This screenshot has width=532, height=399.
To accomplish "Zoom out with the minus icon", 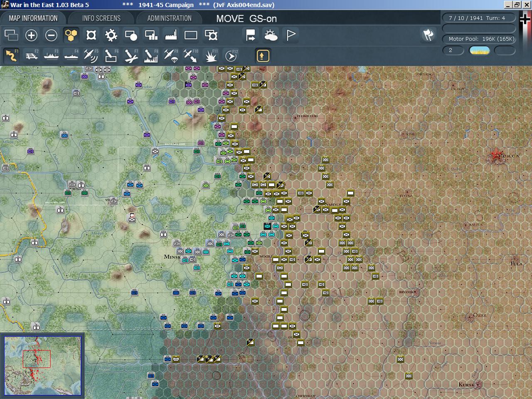I will 51,35.
